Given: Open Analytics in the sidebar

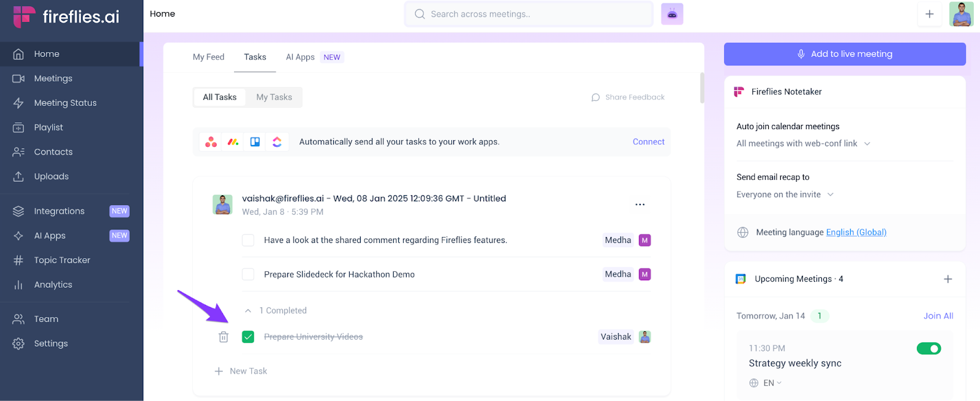Looking at the screenshot, I should [71, 285].
